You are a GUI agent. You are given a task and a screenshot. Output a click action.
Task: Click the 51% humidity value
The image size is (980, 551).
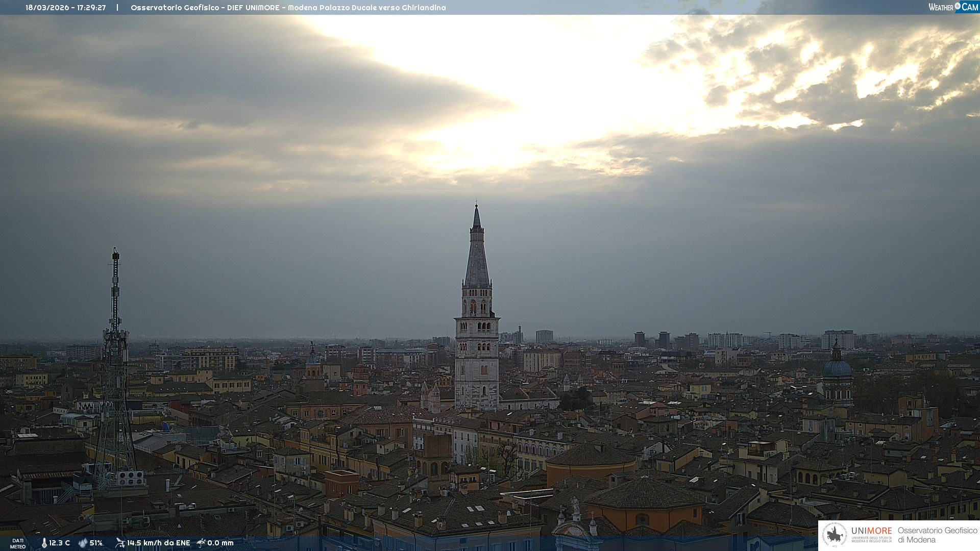[x=96, y=543]
